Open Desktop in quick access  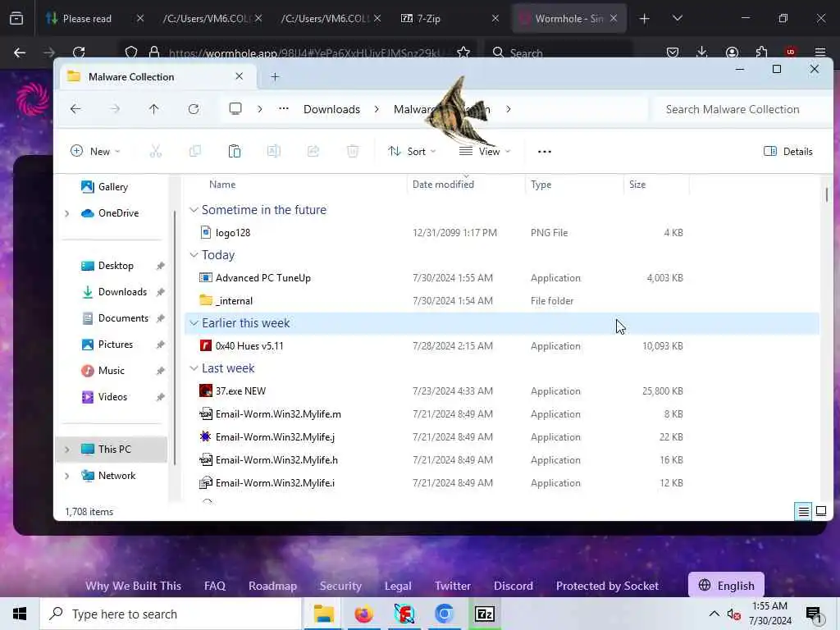click(116, 266)
